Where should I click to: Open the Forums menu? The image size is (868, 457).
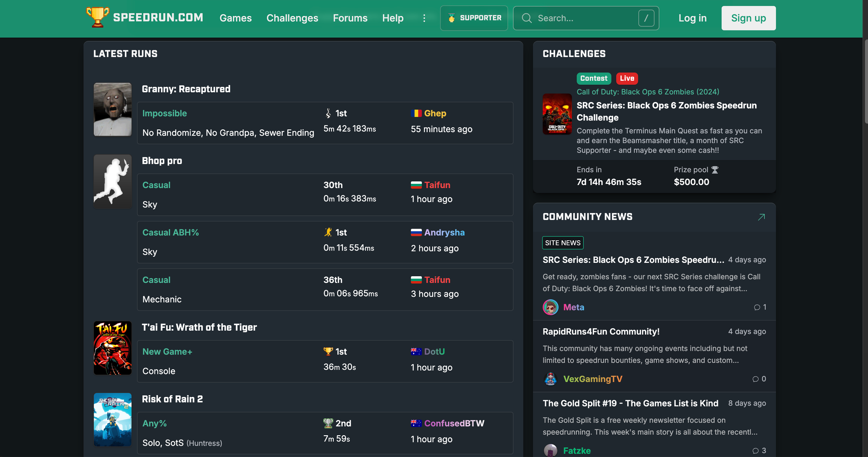(x=350, y=18)
